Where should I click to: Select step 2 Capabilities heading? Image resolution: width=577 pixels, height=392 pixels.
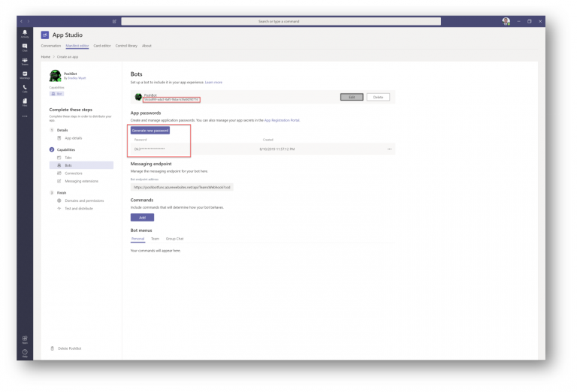[66, 149]
